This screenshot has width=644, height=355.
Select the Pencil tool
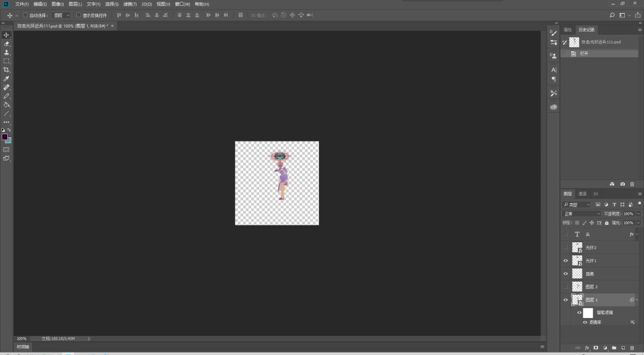[x=6, y=95]
